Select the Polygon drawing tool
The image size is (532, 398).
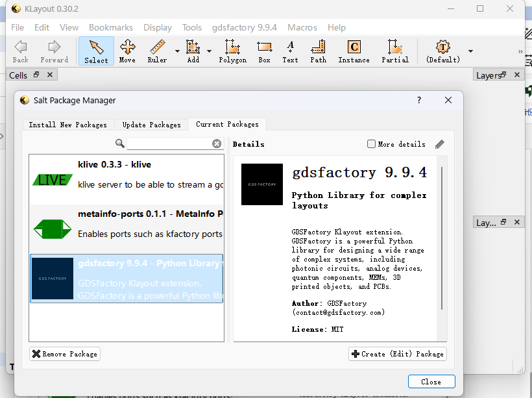233,51
